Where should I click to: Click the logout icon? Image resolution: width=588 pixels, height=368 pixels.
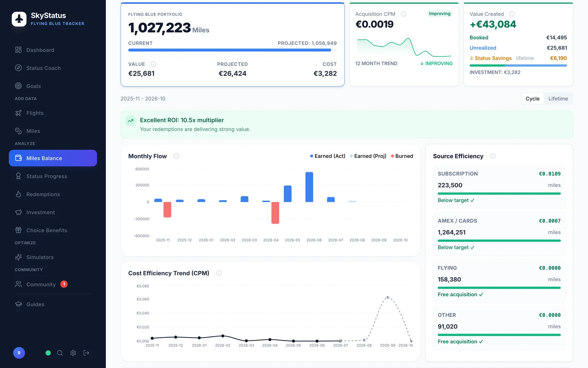pyautogui.click(x=86, y=353)
